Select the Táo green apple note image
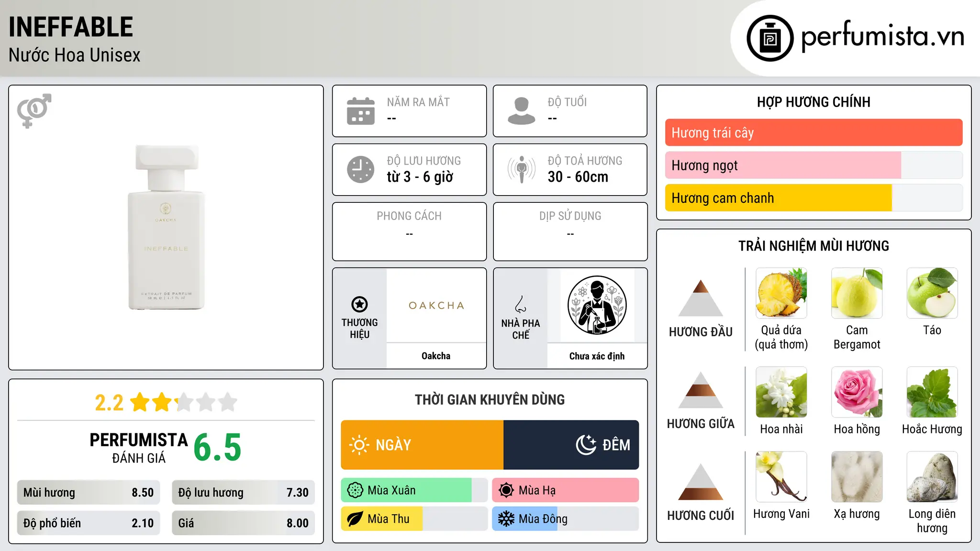 pyautogui.click(x=932, y=293)
